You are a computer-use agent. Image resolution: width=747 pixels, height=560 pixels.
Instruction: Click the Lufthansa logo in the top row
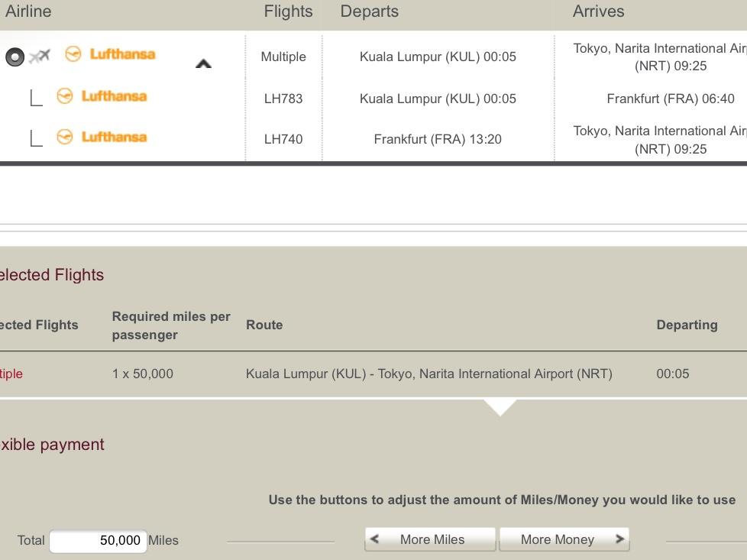110,54
